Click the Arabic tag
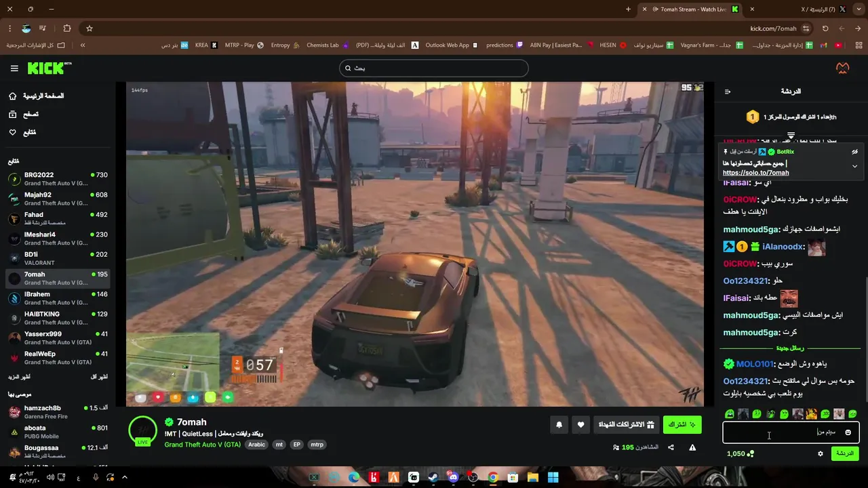The height and width of the screenshot is (488, 868). pyautogui.click(x=256, y=445)
